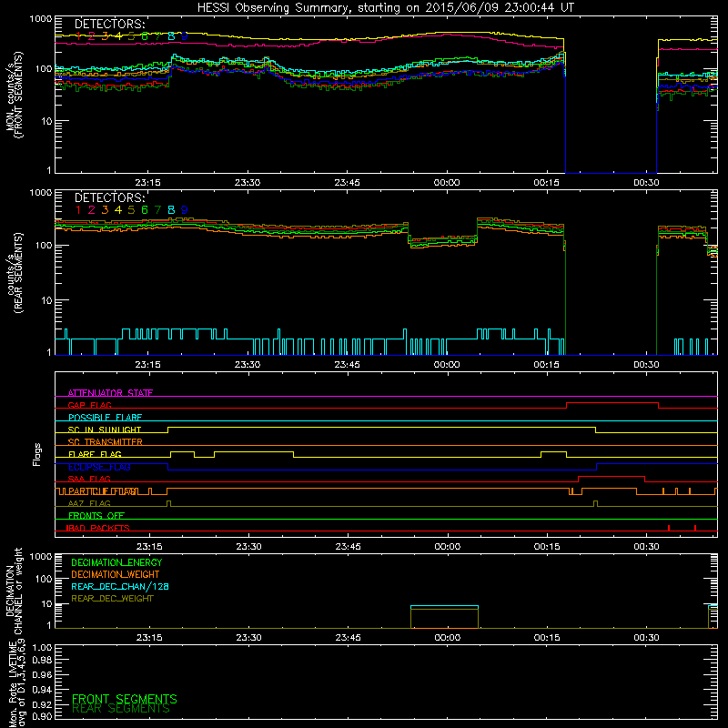Click the 'REAR_DEC_CHAN/128' legend entry
Viewport: 728px width, 728px height.
[120, 587]
